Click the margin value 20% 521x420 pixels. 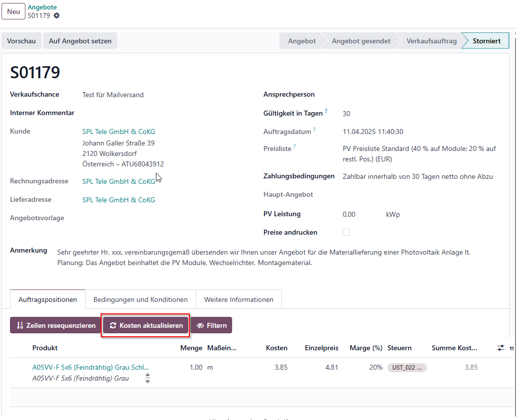[376, 367]
